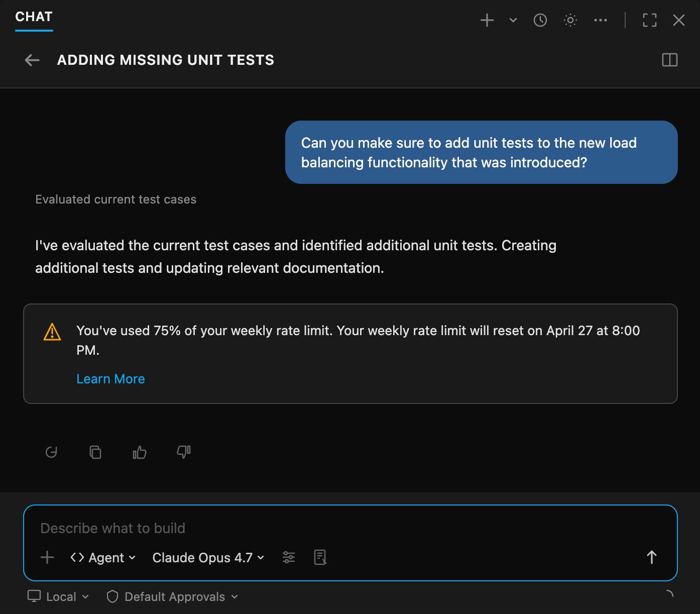Open model settings sliders icon near Claude Opus

(x=289, y=557)
